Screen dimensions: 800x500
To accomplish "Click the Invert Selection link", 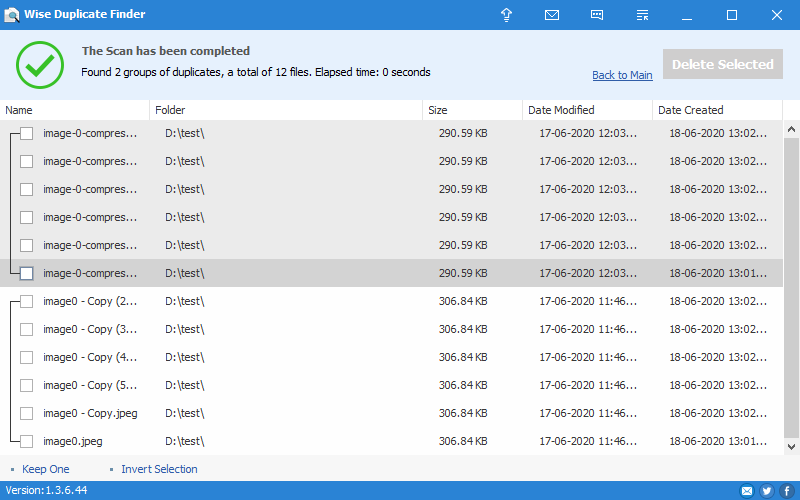I will coord(159,469).
